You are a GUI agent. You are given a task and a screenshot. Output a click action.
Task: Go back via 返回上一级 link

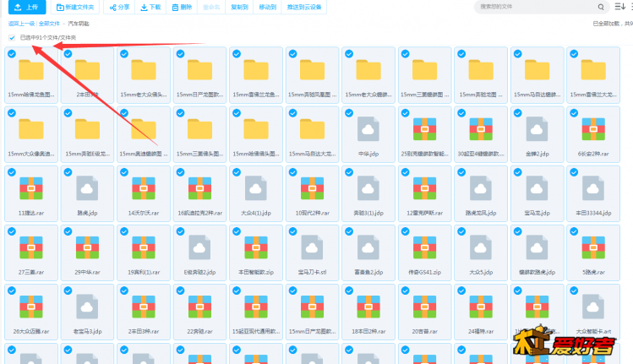21,24
